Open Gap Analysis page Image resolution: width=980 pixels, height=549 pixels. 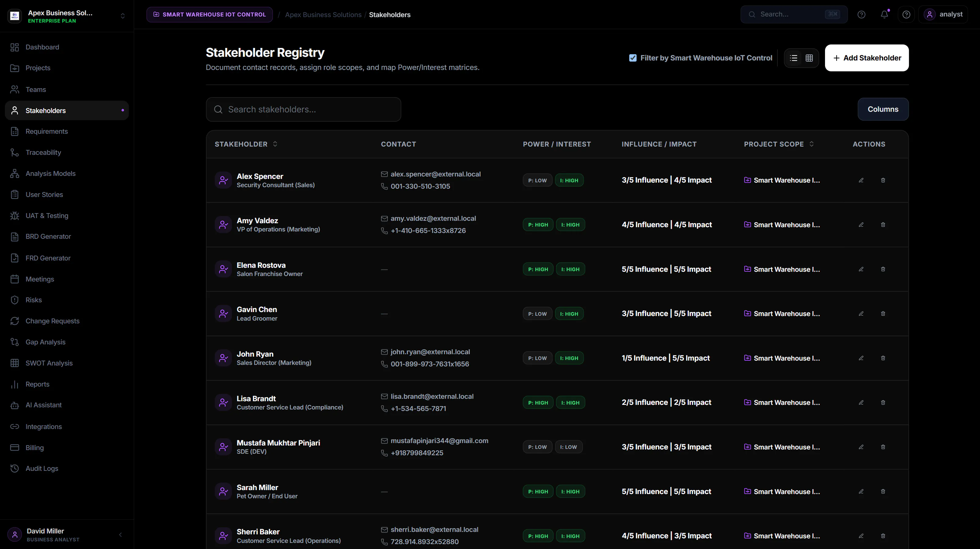click(x=67, y=342)
